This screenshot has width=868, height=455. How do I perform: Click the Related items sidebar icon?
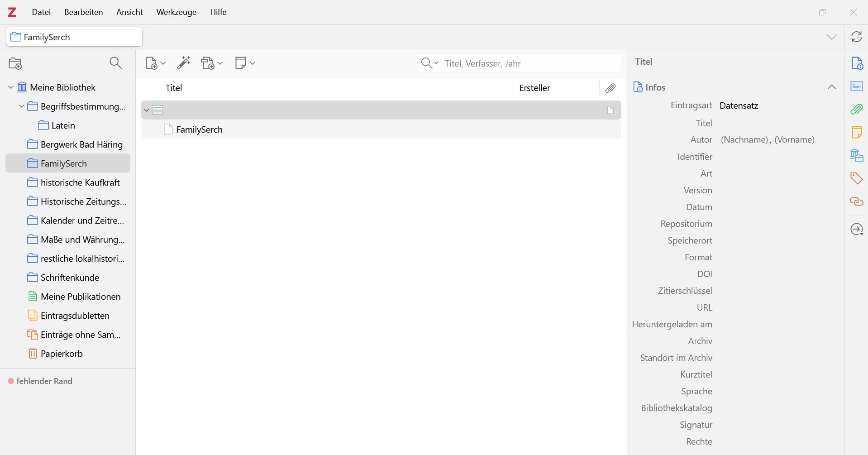(x=857, y=201)
